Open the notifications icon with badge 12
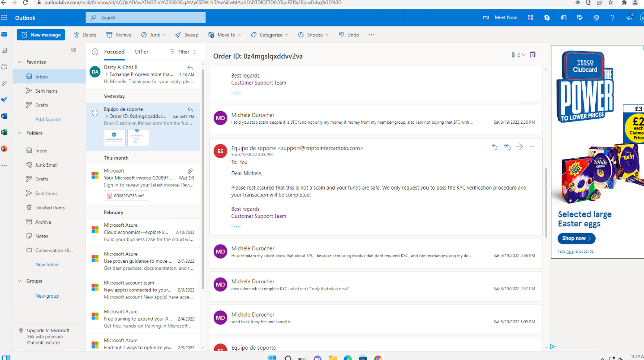The height and width of the screenshot is (360, 644). tap(629, 17)
